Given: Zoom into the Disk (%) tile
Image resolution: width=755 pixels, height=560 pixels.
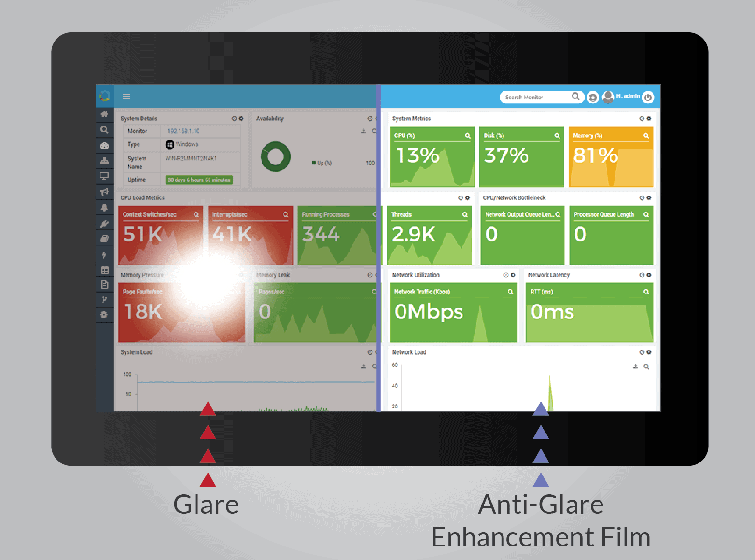Looking at the screenshot, I should pyautogui.click(x=557, y=136).
